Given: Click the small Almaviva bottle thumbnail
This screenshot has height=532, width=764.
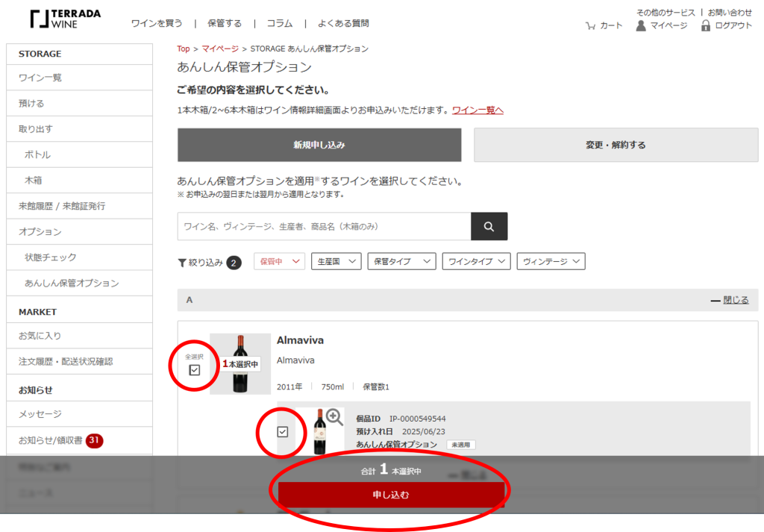Looking at the screenshot, I should 319,431.
